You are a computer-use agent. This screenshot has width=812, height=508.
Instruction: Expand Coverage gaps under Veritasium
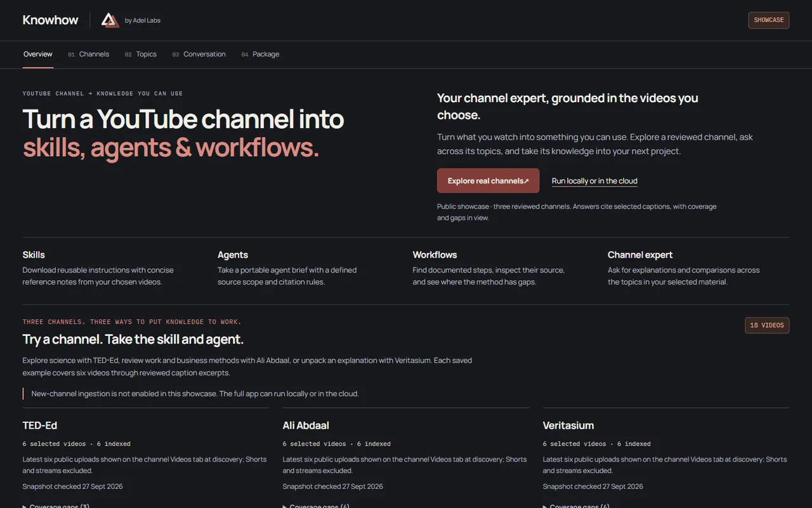coord(576,505)
